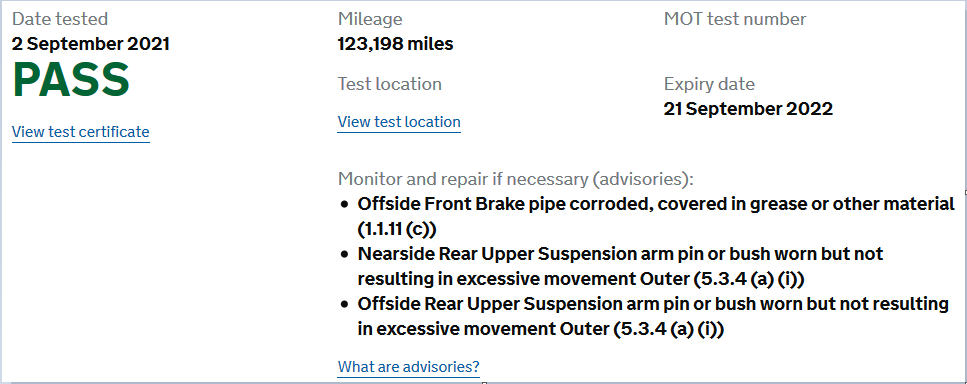Select the 123,198 miles value

point(395,44)
